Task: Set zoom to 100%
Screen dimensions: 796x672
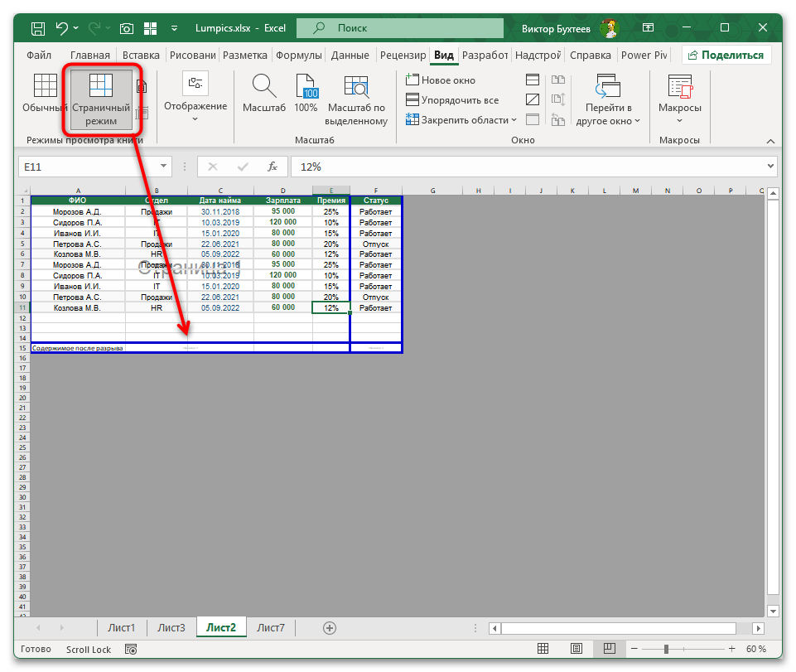Action: (x=306, y=95)
